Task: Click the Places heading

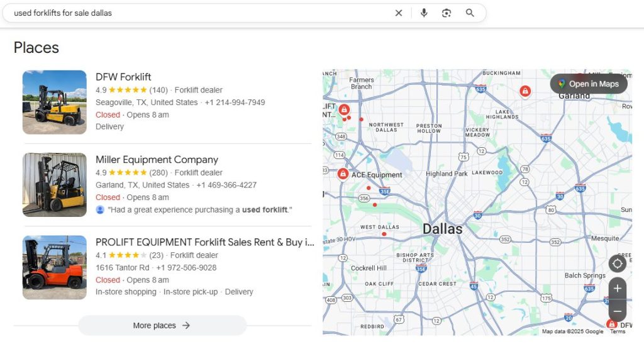Action: coord(36,48)
